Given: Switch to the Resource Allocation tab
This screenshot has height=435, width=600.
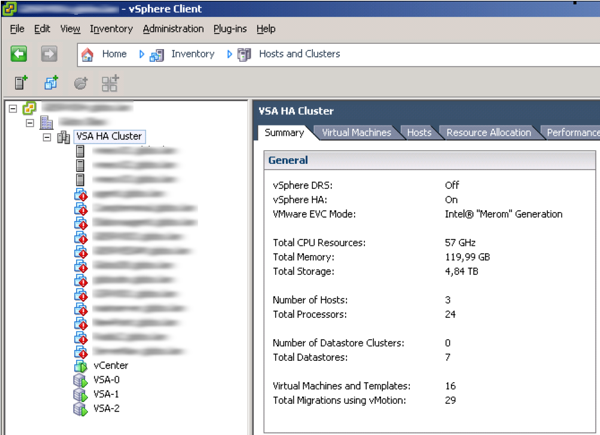Looking at the screenshot, I should pyautogui.click(x=489, y=132).
